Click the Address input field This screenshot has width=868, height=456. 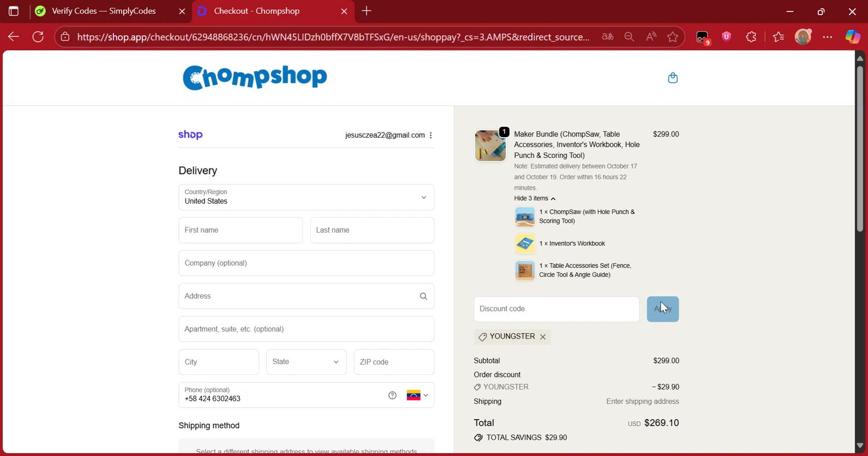[306, 296]
